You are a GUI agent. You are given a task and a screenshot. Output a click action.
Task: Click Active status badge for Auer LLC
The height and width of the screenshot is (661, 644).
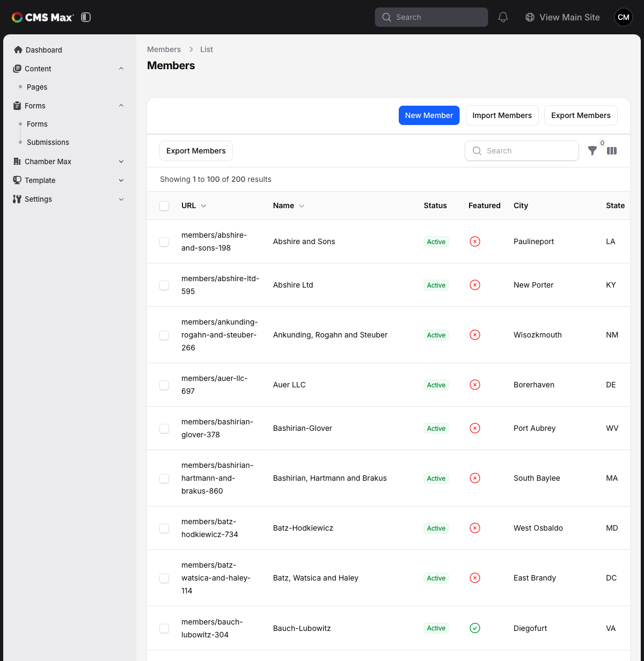[x=436, y=385]
